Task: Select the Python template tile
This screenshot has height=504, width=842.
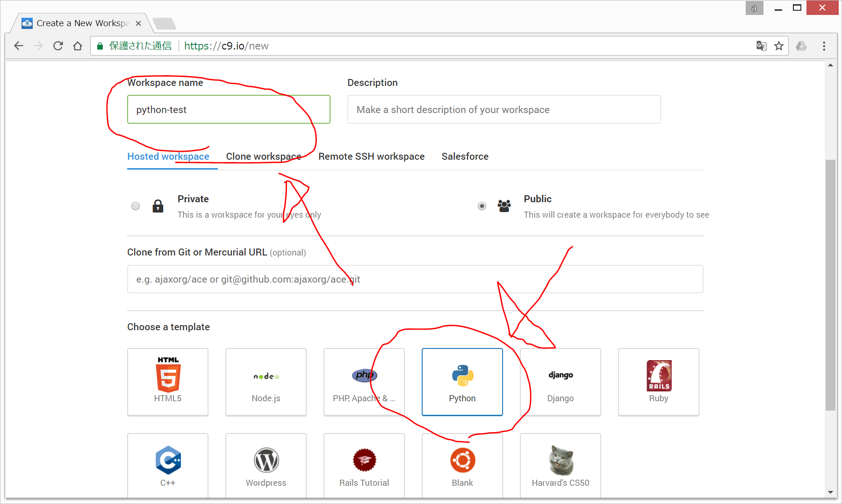Action: (x=462, y=381)
